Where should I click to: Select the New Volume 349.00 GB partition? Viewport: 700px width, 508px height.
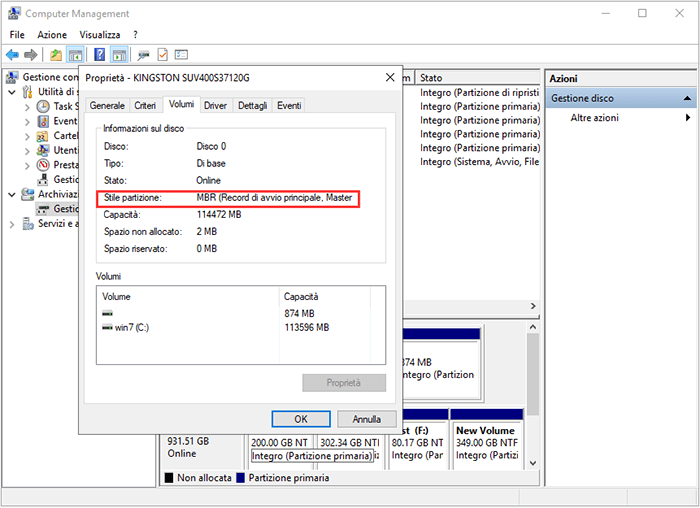pos(487,439)
